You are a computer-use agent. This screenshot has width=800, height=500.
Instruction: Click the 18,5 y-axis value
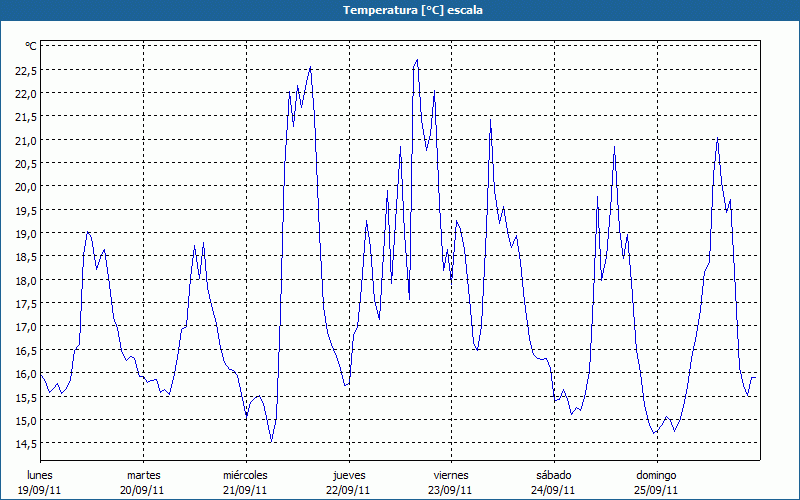(26, 257)
